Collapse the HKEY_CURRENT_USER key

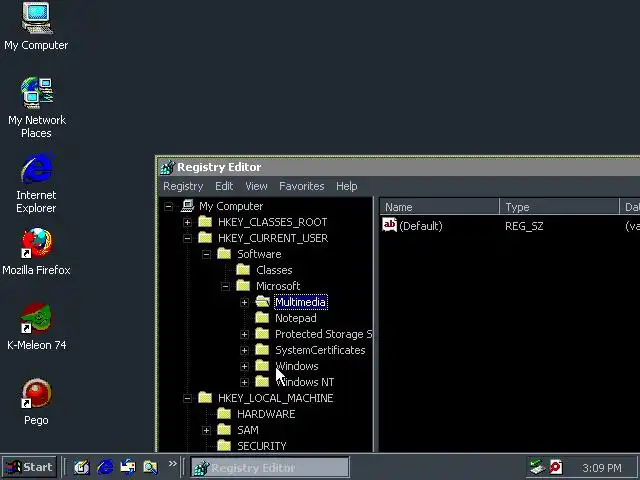pyautogui.click(x=187, y=238)
